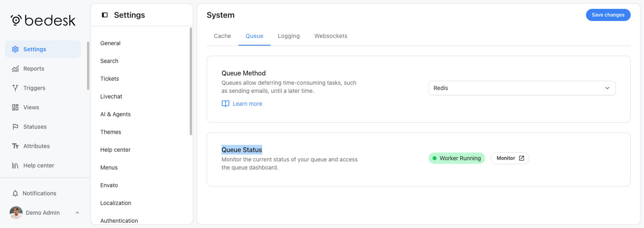Select Livechat in the settings list
Image resolution: width=644 pixels, height=228 pixels.
click(x=111, y=96)
